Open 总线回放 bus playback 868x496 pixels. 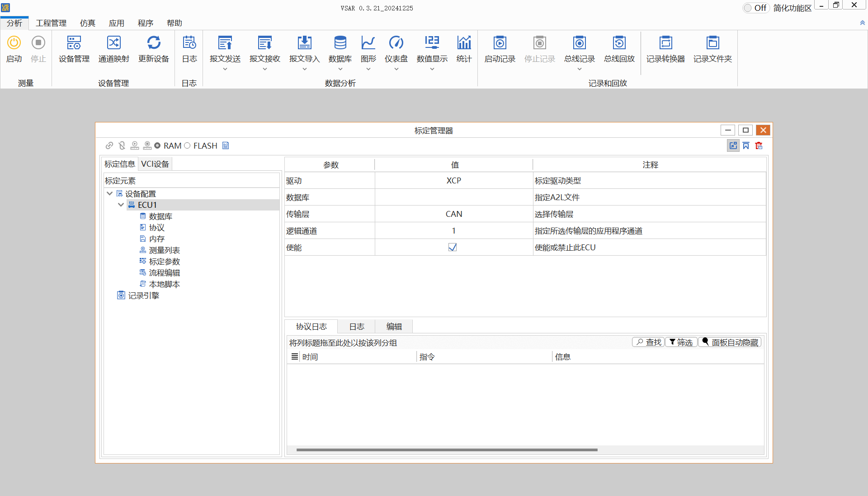point(619,49)
